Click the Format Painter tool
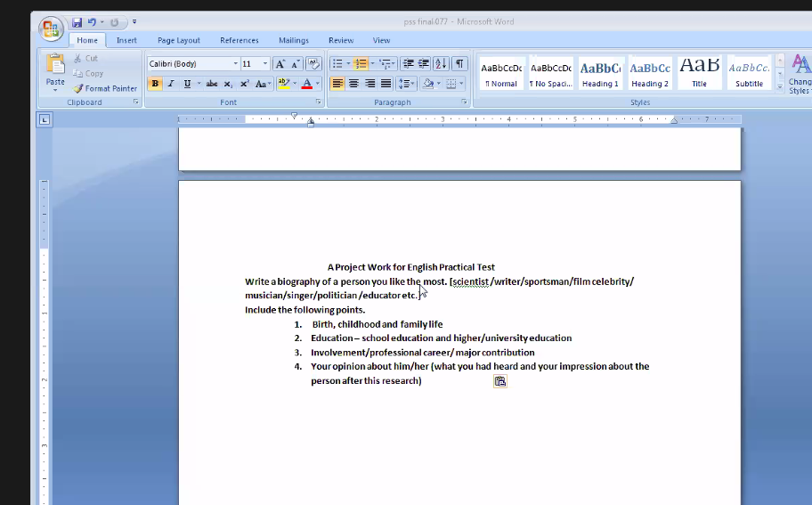Viewport: 812px width, 505px height. [x=105, y=88]
